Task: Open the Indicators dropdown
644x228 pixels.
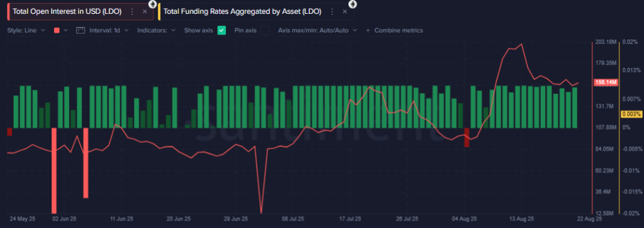Action: [x=157, y=30]
